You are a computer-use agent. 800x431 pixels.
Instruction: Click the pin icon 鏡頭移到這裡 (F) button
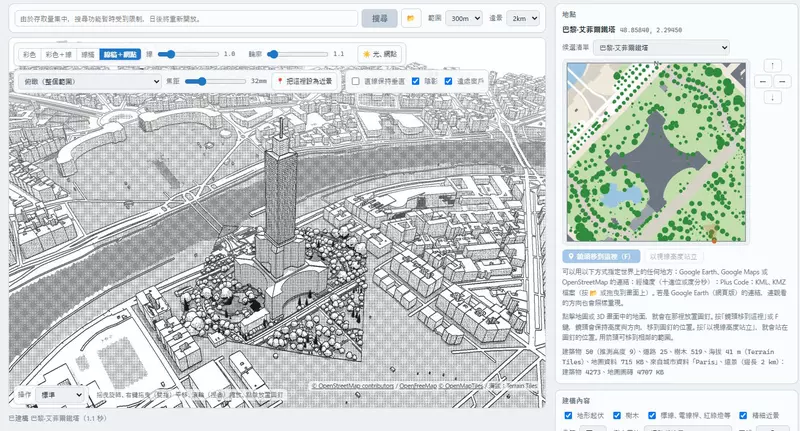(601, 256)
